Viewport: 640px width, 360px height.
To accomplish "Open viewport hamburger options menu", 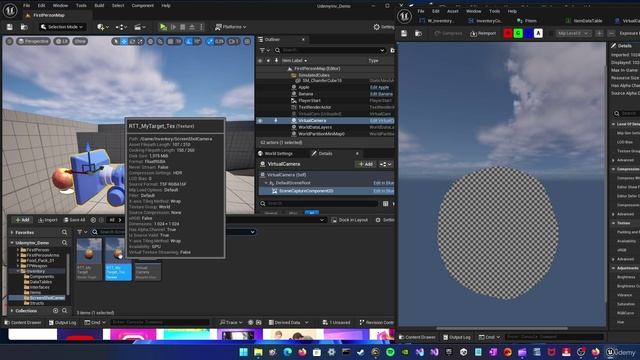I will (9, 41).
